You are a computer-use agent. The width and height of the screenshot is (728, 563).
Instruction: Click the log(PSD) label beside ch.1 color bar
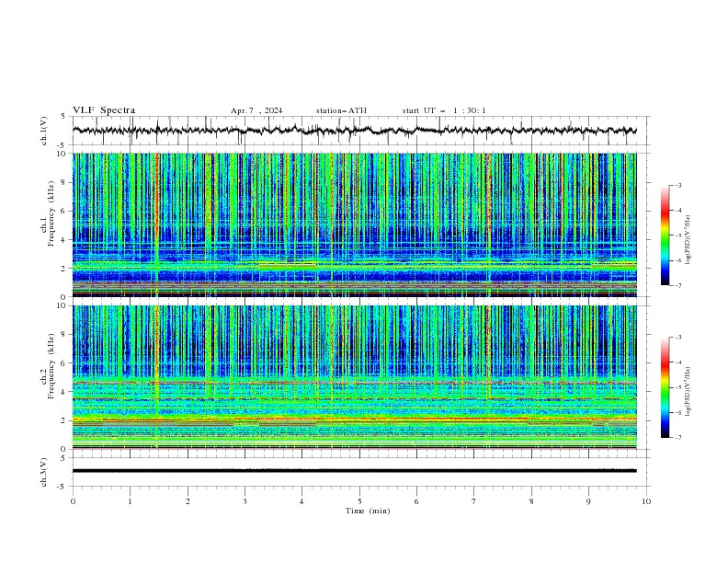688,240
